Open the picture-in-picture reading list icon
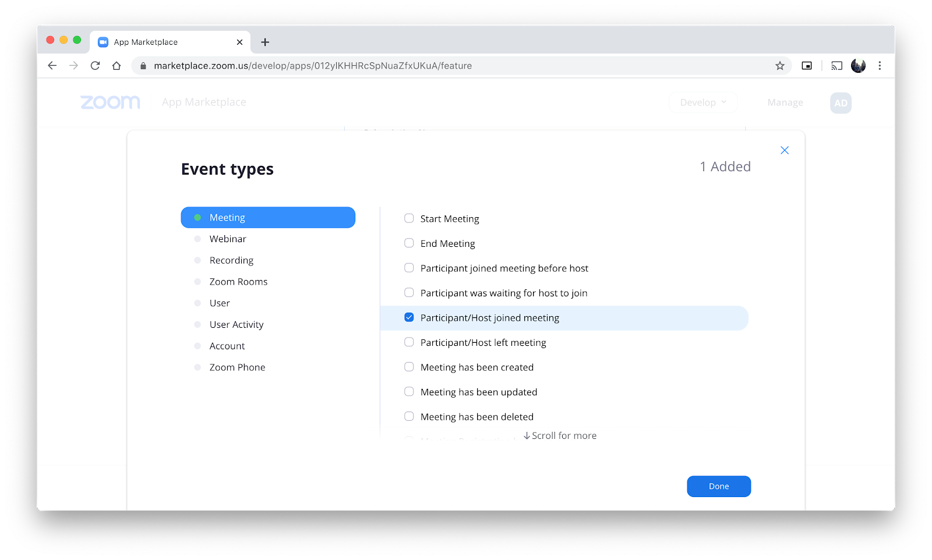This screenshot has width=932, height=560. [807, 66]
